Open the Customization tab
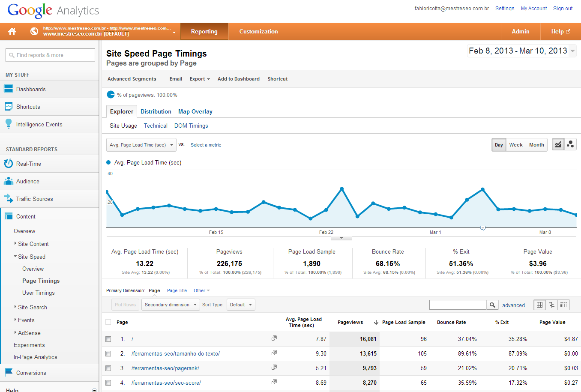The width and height of the screenshot is (581, 392). point(258,31)
